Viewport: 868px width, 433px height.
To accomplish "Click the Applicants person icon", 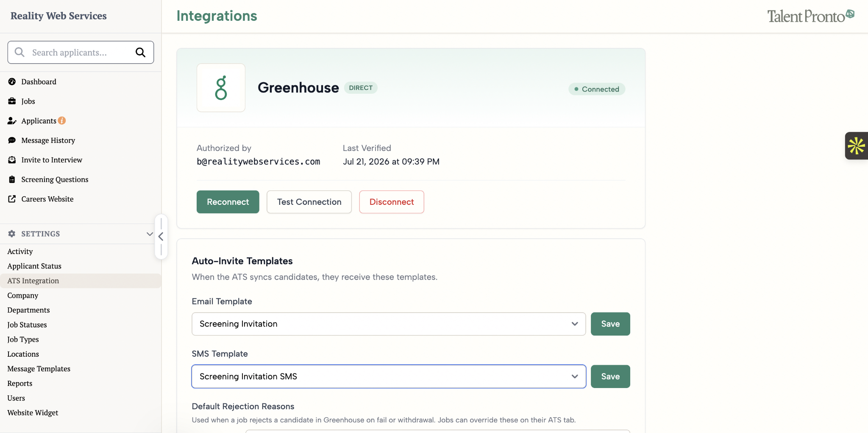I will (12, 121).
